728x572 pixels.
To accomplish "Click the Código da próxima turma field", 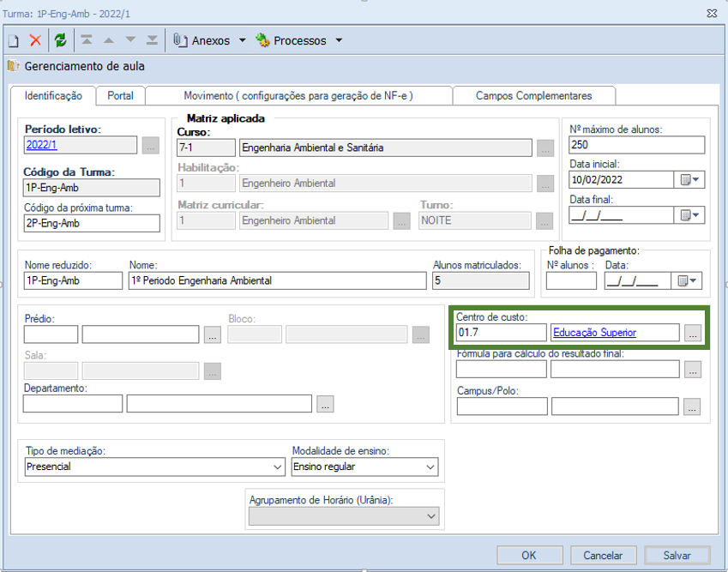I will point(92,223).
